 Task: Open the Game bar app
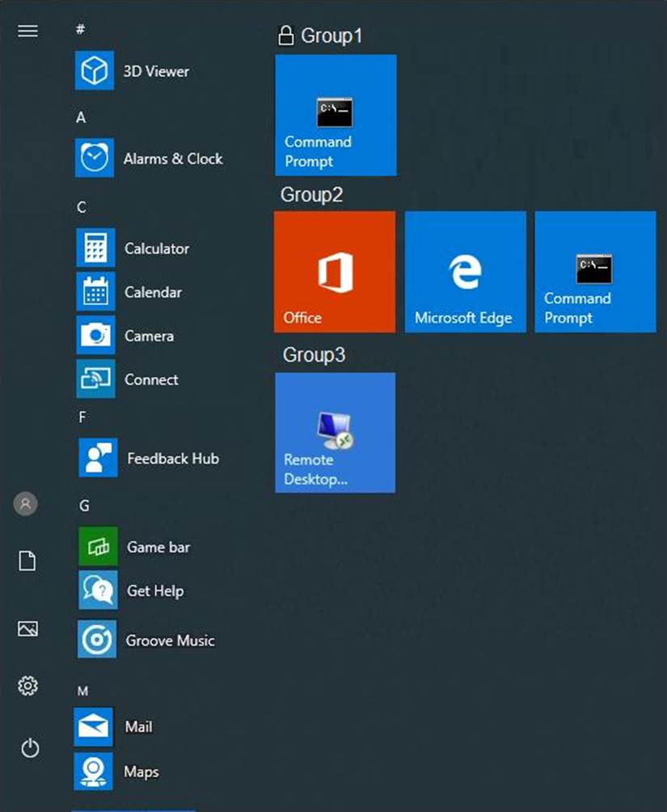click(98, 547)
